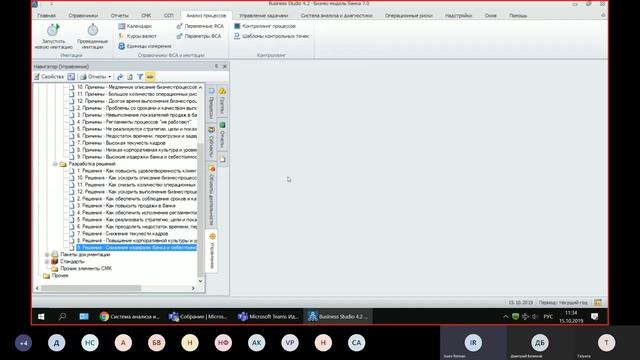Open Windows taskbar search
Image resolution: width=640 pixels, height=360 pixels.
[62, 316]
